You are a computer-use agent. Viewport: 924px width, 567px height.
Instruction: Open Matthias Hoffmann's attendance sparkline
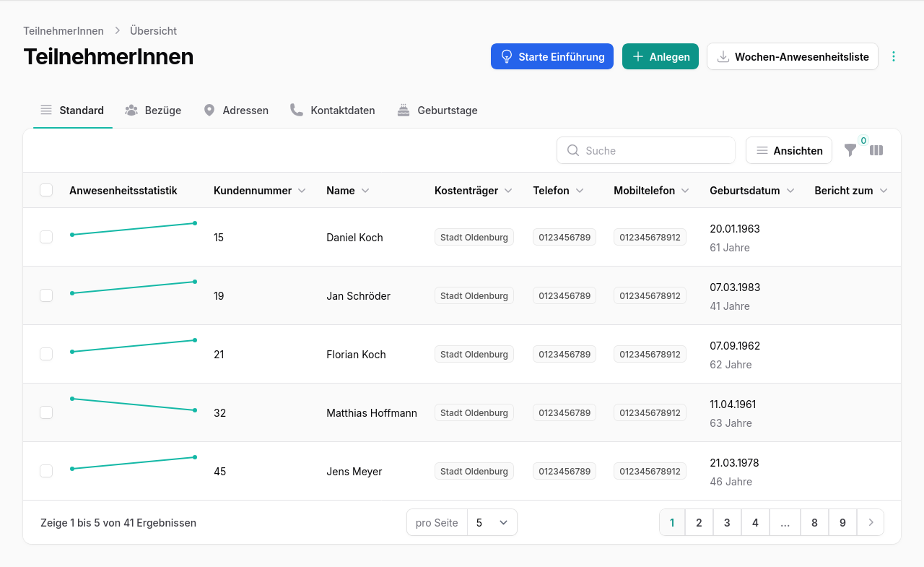(134, 404)
